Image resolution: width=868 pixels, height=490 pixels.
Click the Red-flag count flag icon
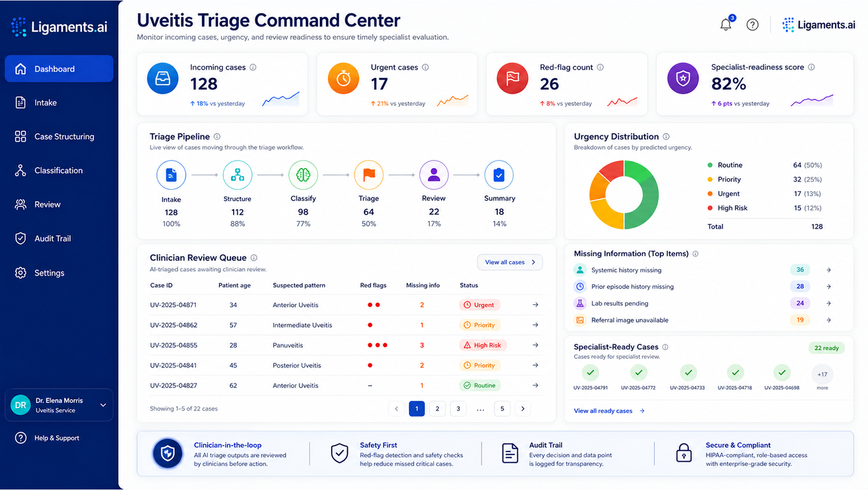(x=512, y=78)
